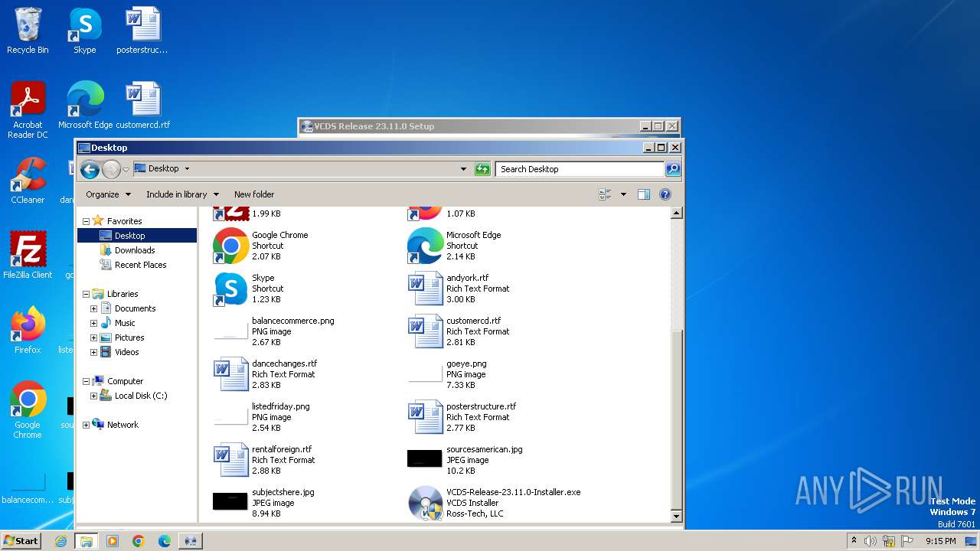The width and height of the screenshot is (980, 551).
Task: Select goeye.png in the file list
Action: (x=466, y=374)
